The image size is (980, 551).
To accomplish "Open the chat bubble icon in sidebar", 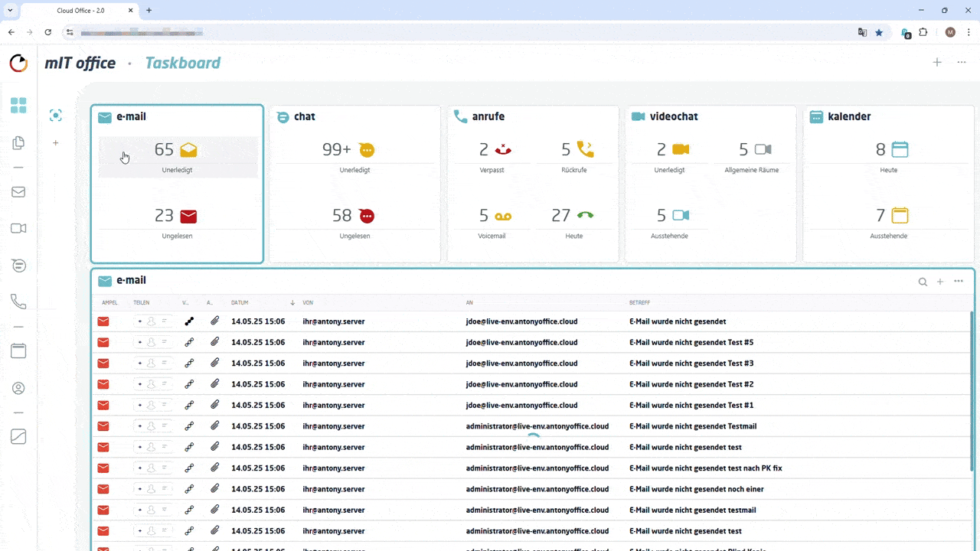I will coord(18,265).
